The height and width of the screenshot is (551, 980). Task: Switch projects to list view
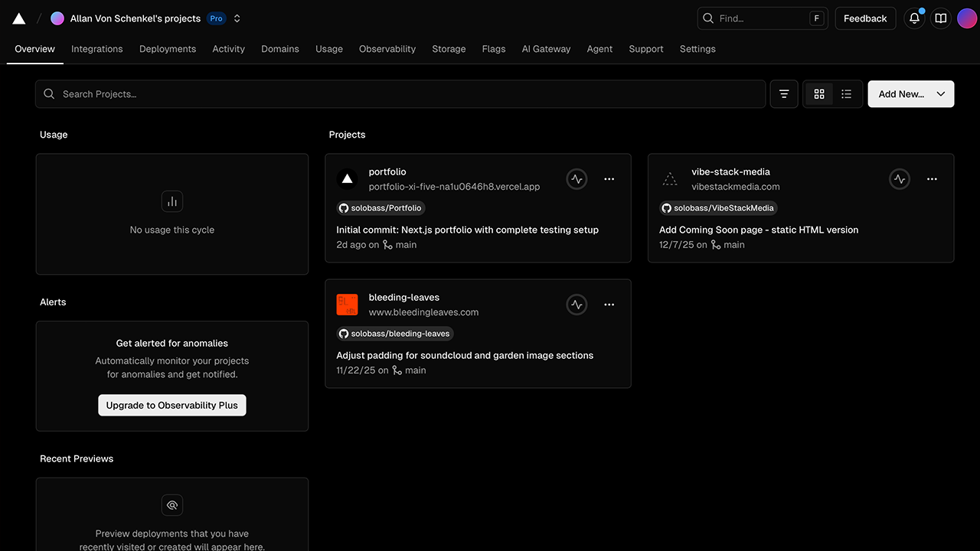click(x=846, y=93)
